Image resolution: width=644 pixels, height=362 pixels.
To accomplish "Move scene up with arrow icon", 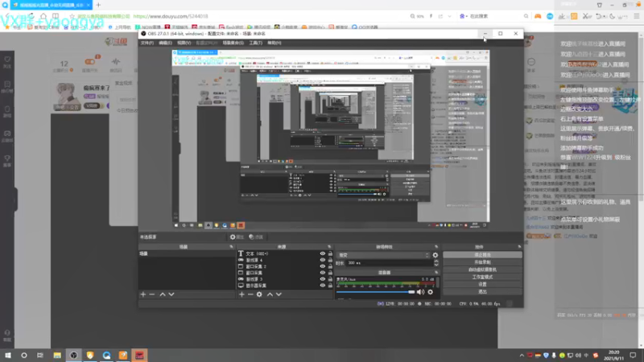I will 163,294.
